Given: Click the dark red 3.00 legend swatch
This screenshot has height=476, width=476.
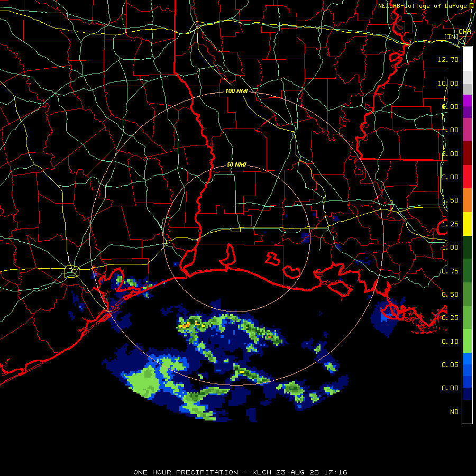Looking at the screenshot, I should click(x=467, y=153).
